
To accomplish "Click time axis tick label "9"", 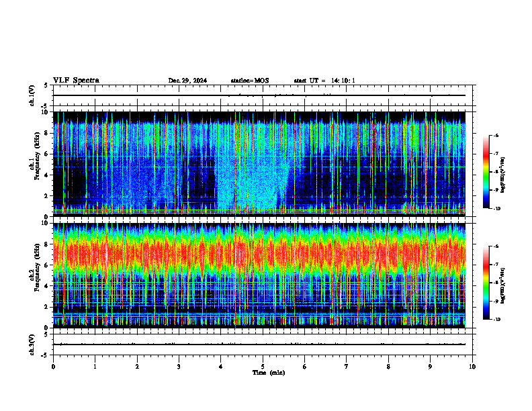I will [x=430, y=367].
